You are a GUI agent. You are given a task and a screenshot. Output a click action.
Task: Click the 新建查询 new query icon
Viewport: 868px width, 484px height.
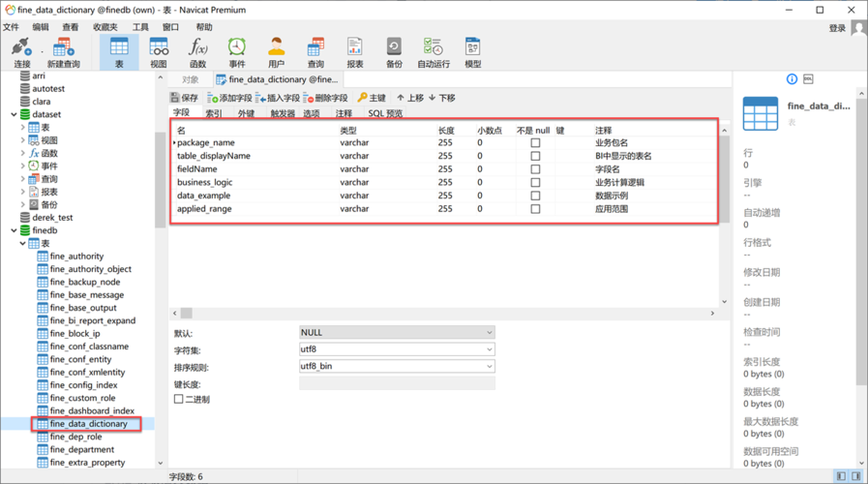point(63,53)
